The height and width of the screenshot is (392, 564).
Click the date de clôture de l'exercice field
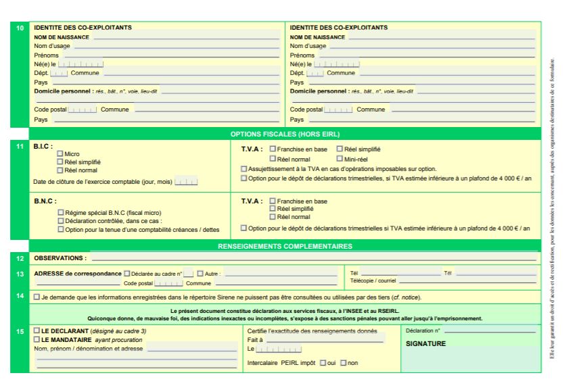[186, 182]
